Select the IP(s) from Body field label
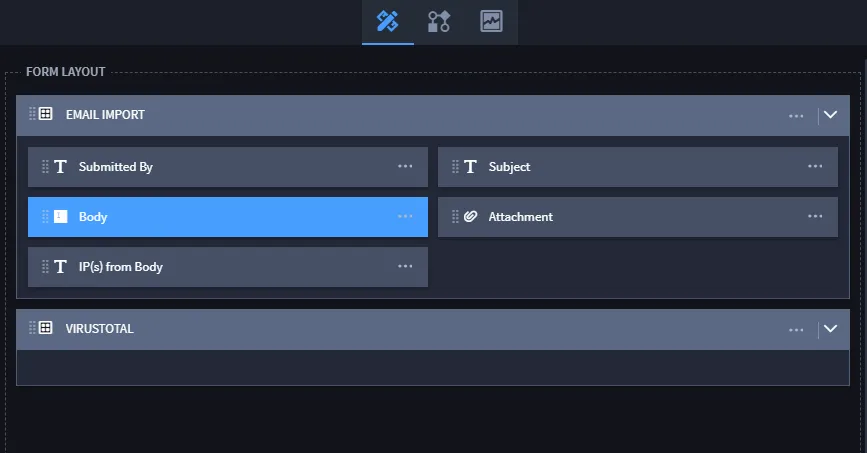Screen dimensions: 867x453 (121, 267)
